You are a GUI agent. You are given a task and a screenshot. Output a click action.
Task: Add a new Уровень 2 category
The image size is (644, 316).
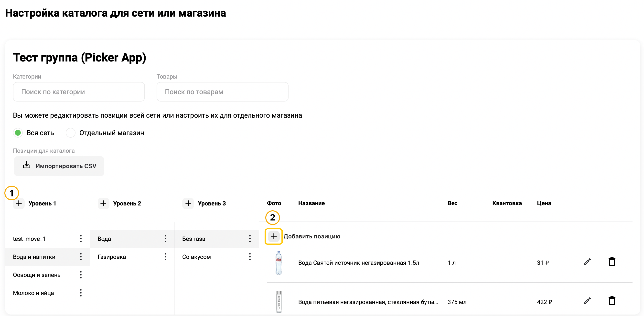coord(103,203)
